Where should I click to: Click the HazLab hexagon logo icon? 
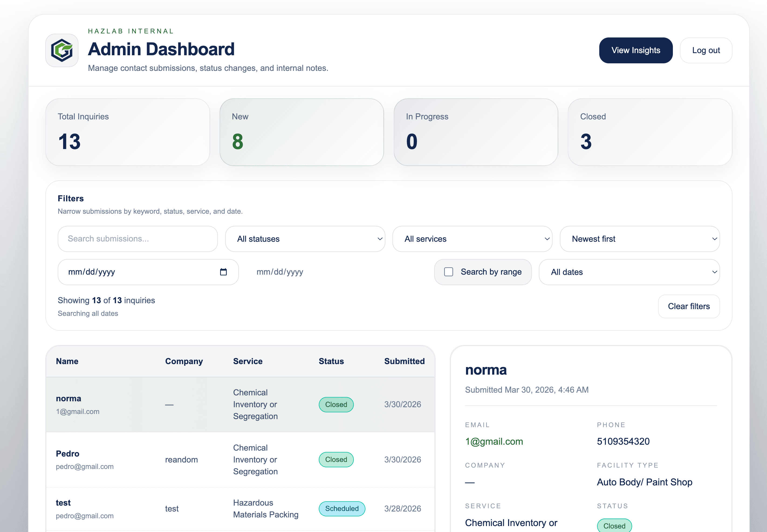(x=62, y=50)
